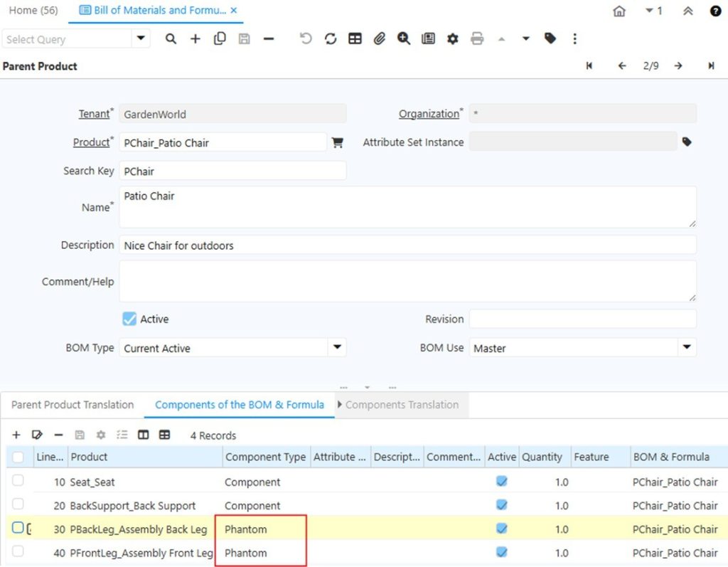
Task: Toggle the Active checkbox for parent product
Action: coord(129,319)
